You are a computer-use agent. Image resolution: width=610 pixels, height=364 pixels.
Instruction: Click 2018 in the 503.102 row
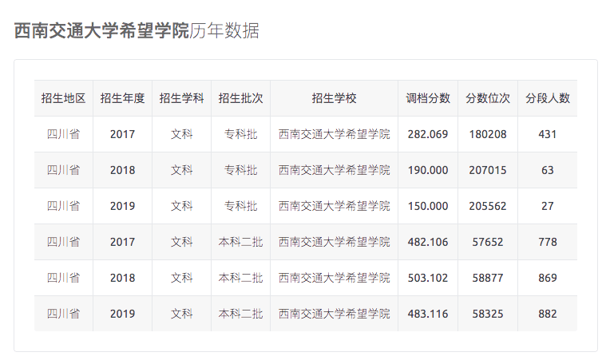[122, 278]
